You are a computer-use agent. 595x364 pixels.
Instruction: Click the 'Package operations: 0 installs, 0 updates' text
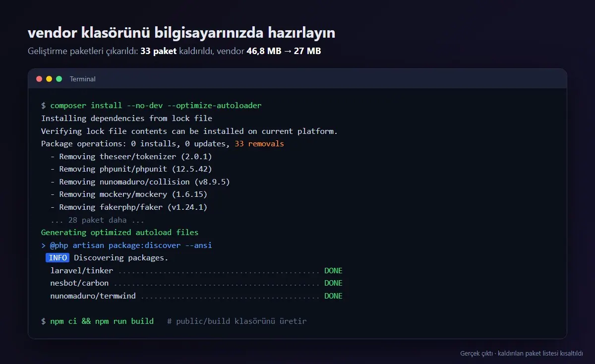tap(135, 144)
